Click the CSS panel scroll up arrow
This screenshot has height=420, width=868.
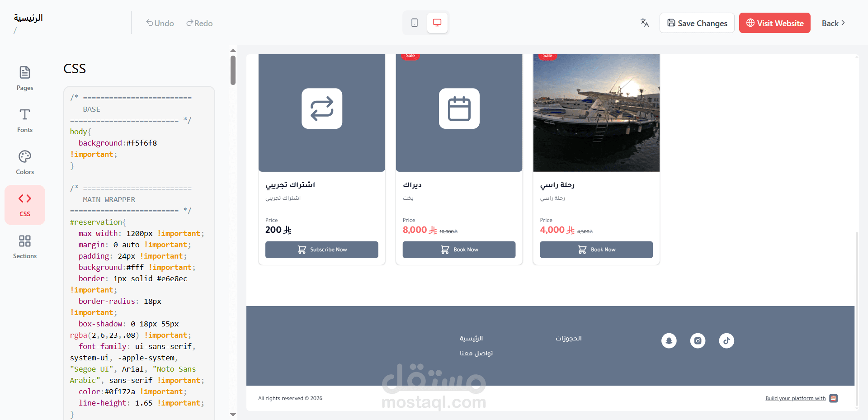click(233, 51)
